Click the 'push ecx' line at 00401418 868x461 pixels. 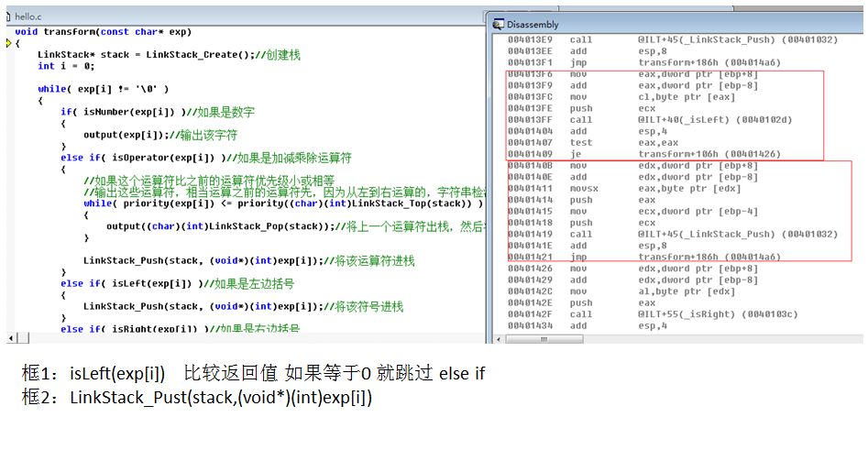(582, 223)
